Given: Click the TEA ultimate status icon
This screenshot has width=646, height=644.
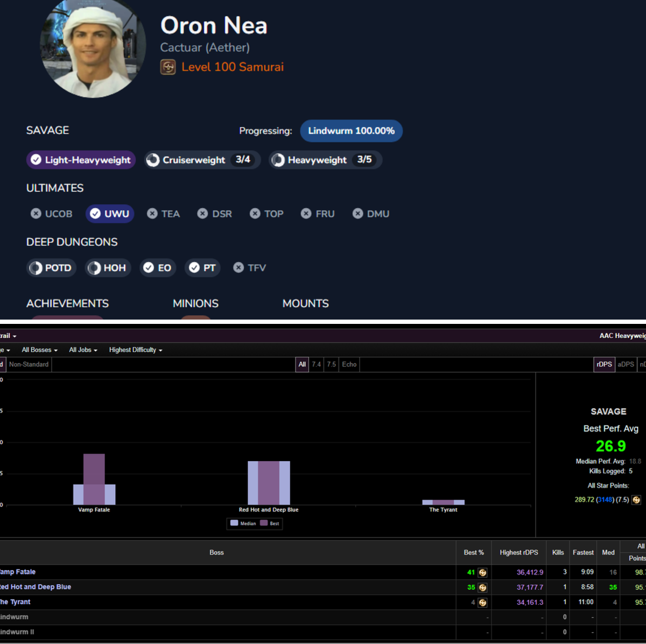Looking at the screenshot, I should (x=152, y=214).
